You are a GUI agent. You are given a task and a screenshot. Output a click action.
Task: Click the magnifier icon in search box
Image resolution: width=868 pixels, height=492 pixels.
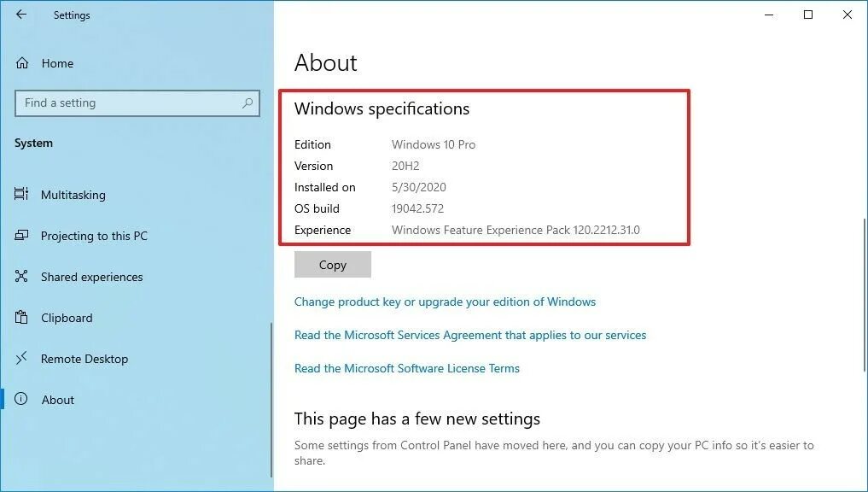tap(248, 103)
